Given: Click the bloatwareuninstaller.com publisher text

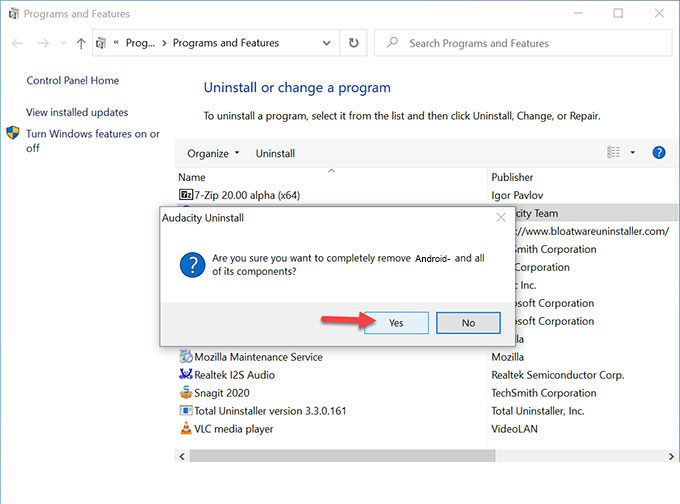Looking at the screenshot, I should click(x=592, y=231).
